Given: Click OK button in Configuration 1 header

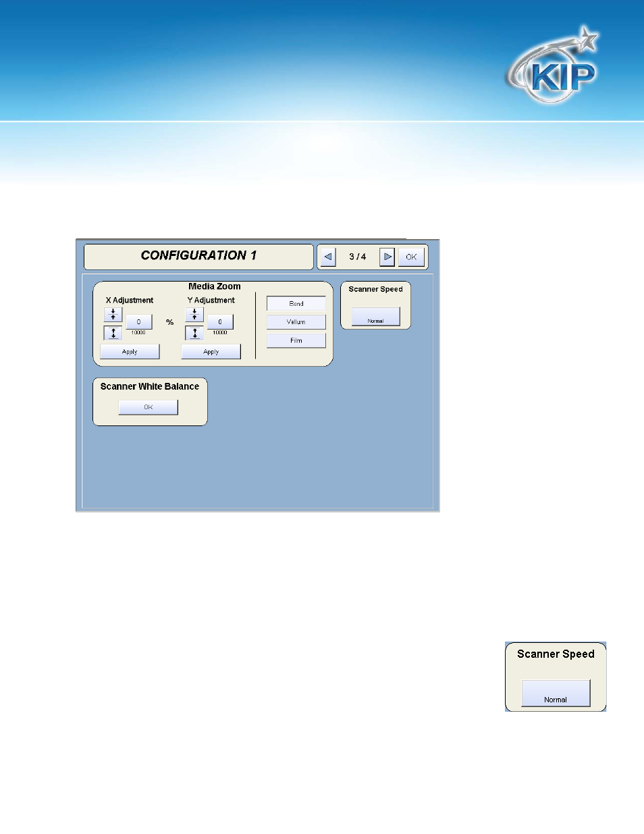Looking at the screenshot, I should click(x=411, y=257).
